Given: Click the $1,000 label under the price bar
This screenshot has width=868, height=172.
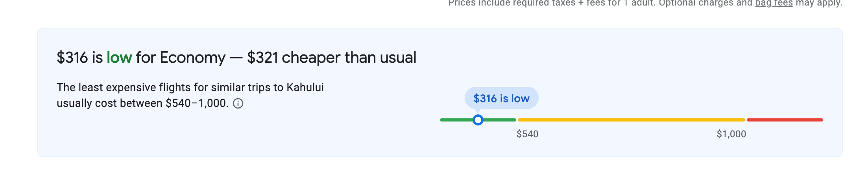Looking at the screenshot, I should (731, 134).
